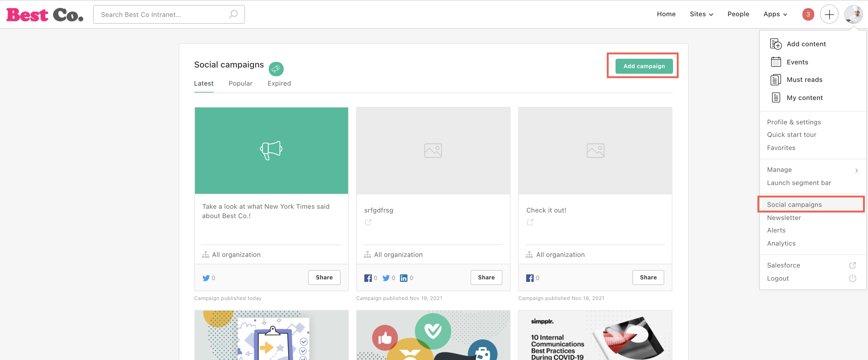Viewport: 868px width, 360px height.
Task: Start the Quick start tour
Action: point(791,134)
